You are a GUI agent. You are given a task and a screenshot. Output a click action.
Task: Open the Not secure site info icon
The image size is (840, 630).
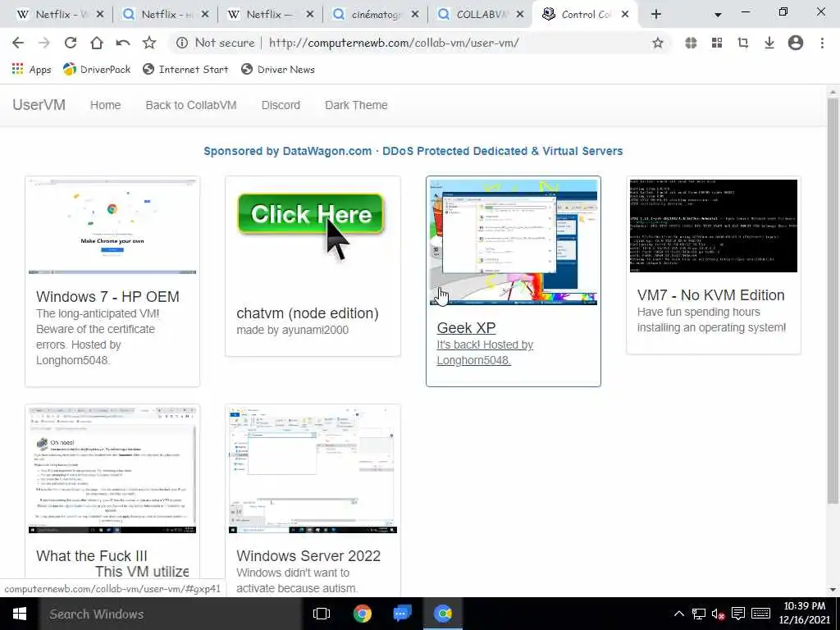tap(182, 43)
